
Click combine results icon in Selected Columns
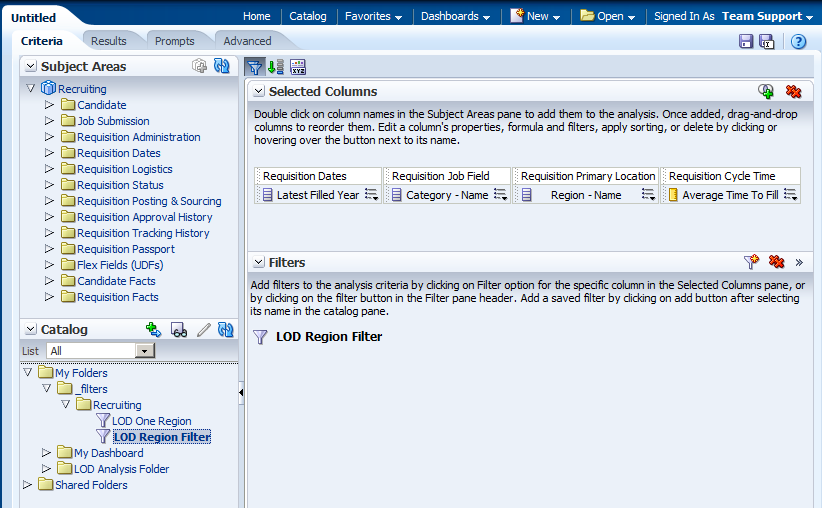(x=766, y=91)
